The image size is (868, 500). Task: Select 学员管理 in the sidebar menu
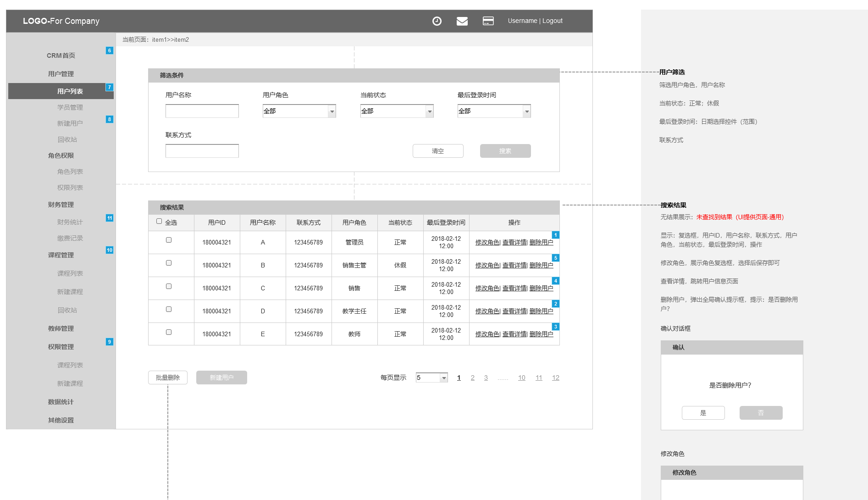70,107
